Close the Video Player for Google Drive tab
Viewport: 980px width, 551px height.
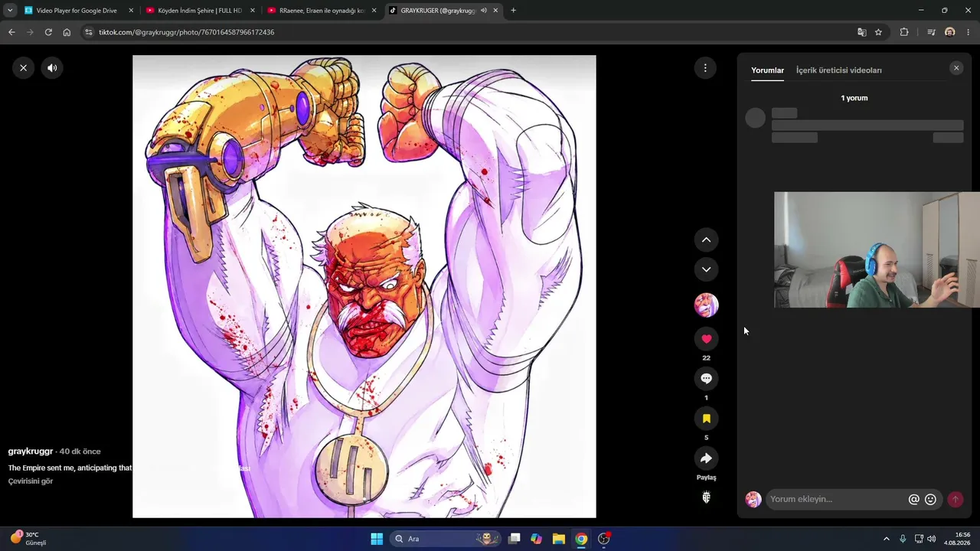tap(131, 11)
